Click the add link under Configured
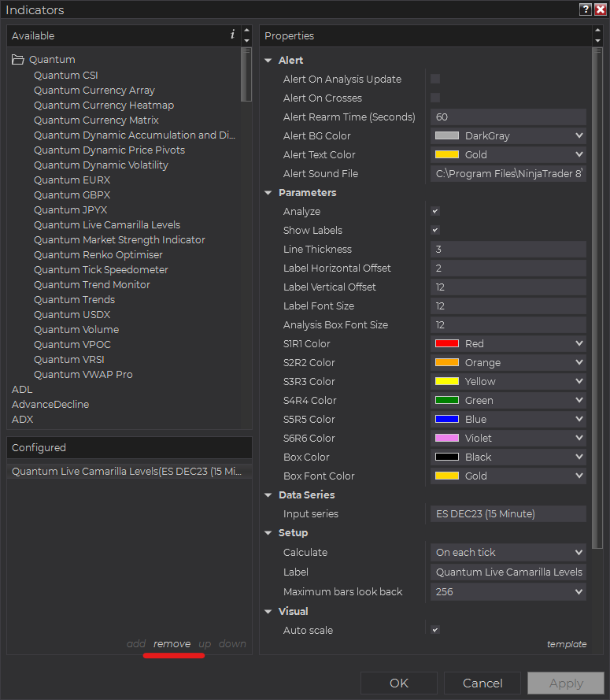This screenshot has height=700, width=610. pos(136,644)
